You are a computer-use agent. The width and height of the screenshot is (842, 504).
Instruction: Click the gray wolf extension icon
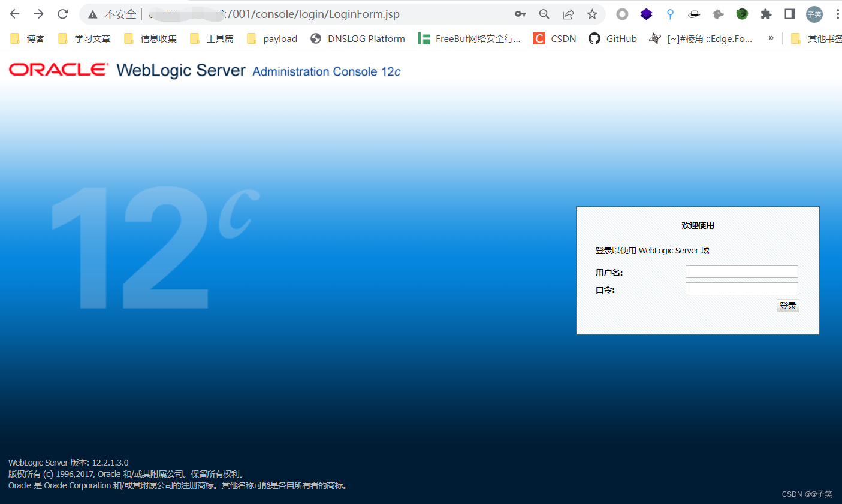tap(718, 13)
